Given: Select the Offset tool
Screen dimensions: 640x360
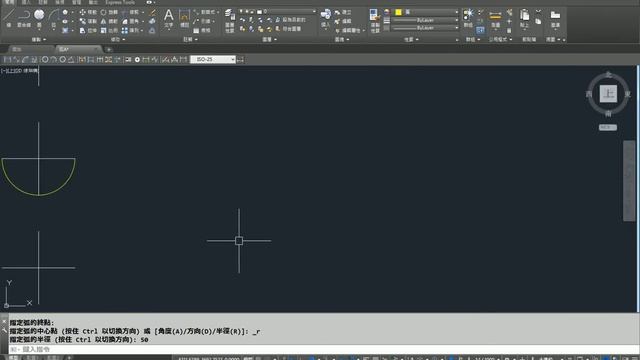Looking at the screenshot, I should 152,30.
